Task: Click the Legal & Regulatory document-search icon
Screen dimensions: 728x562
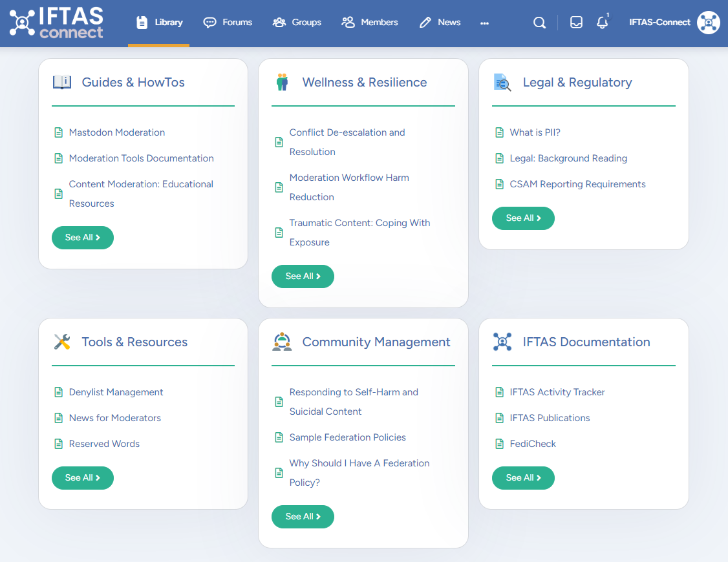Action: [x=502, y=82]
